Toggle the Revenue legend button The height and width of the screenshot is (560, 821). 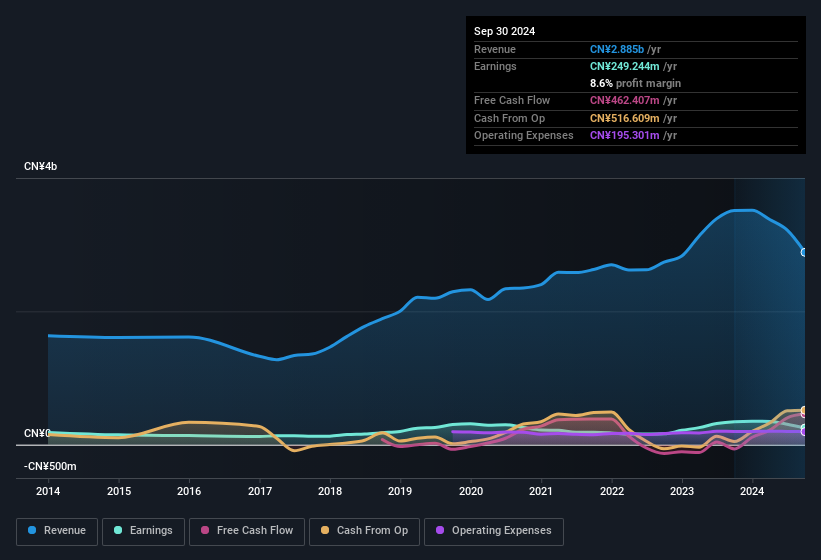pyautogui.click(x=57, y=531)
